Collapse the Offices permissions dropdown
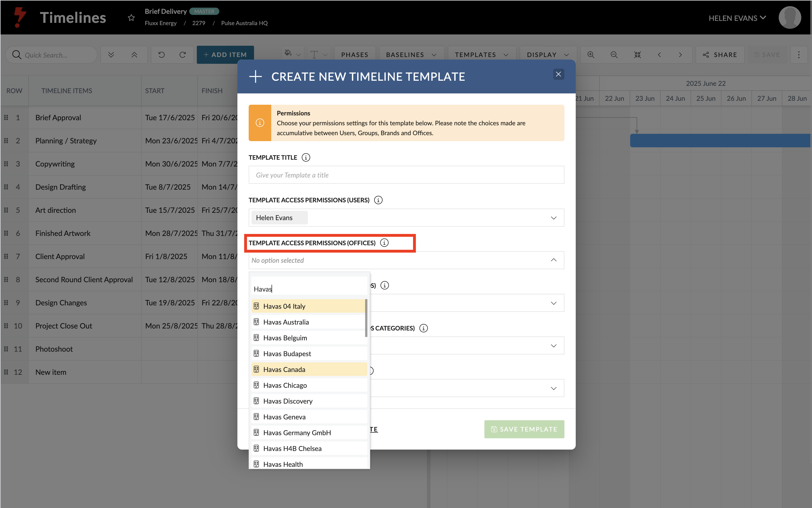812x508 pixels. point(554,260)
